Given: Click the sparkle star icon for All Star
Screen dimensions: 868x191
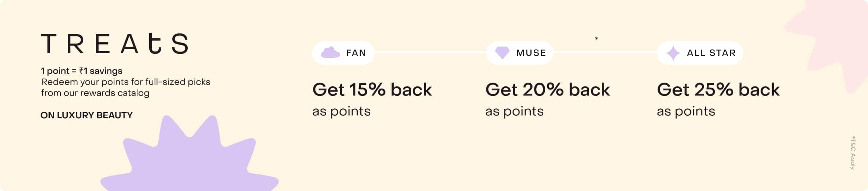Looking at the screenshot, I should click(673, 53).
